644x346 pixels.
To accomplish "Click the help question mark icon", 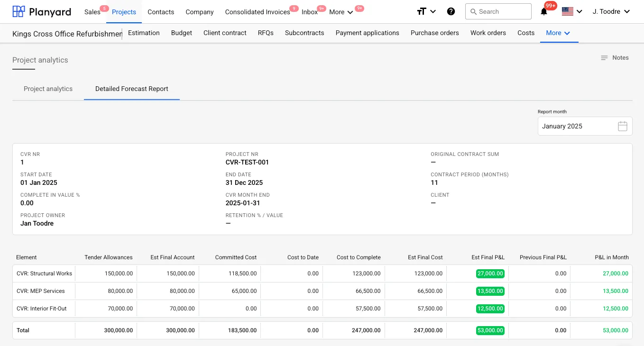I will pos(451,12).
